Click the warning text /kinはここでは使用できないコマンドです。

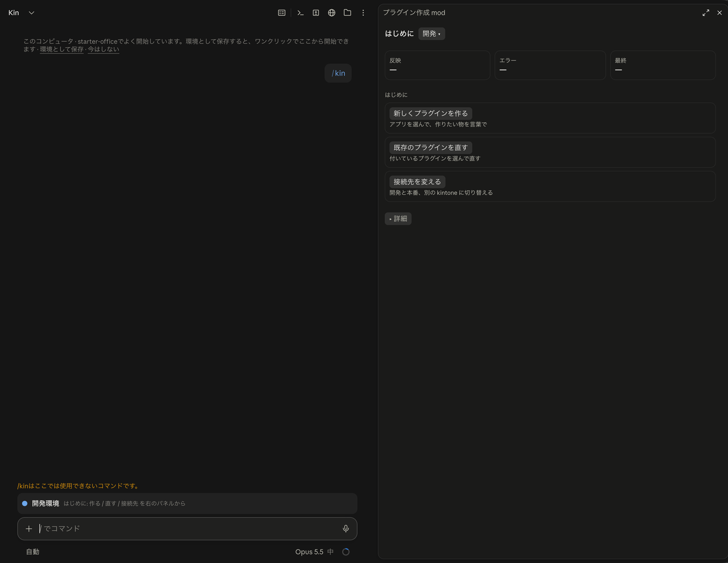[x=79, y=486]
